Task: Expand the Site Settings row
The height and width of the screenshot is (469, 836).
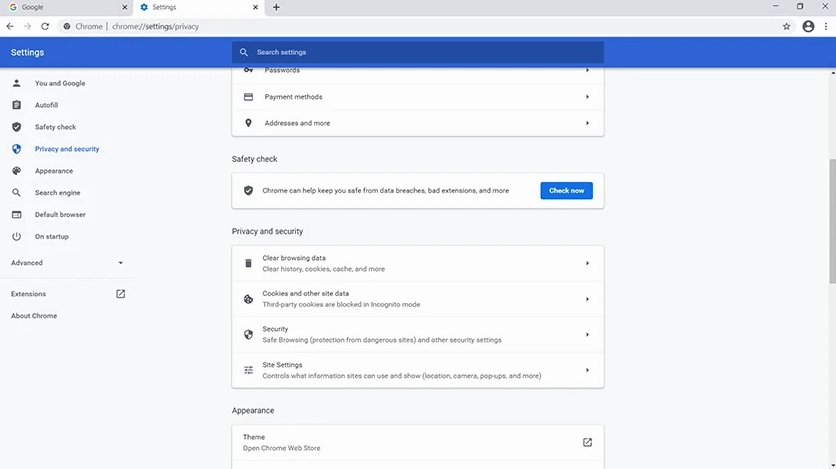Action: point(417,370)
